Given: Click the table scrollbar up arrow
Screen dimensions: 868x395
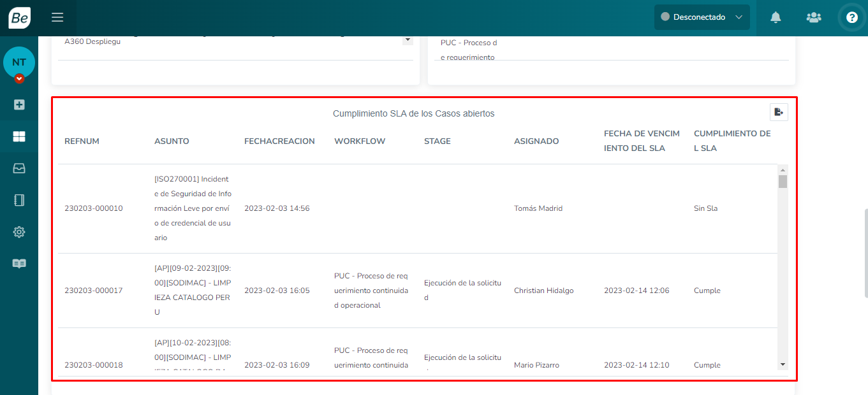Looking at the screenshot, I should pos(783,169).
